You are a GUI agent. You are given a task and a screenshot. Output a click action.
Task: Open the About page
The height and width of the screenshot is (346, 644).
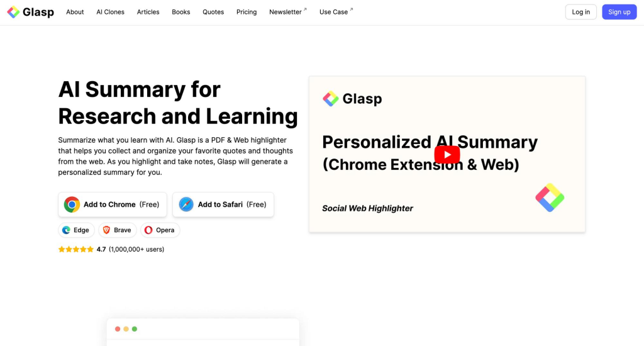pyautogui.click(x=75, y=12)
